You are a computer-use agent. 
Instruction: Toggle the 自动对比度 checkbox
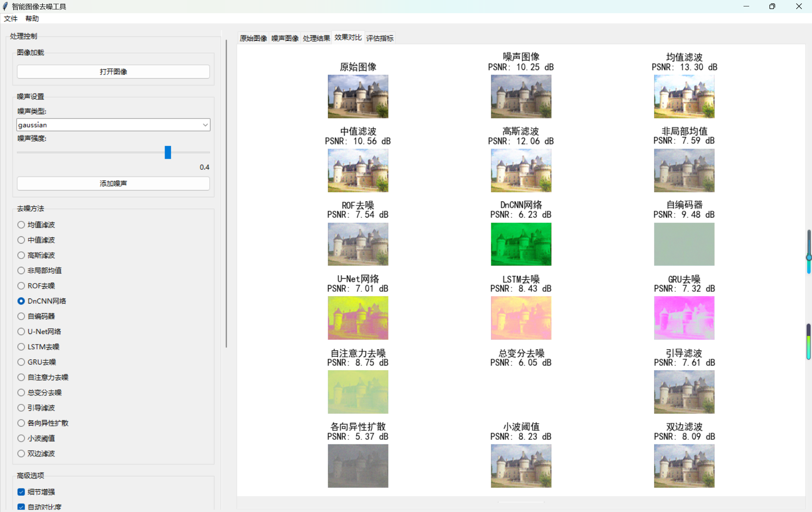pos(21,507)
